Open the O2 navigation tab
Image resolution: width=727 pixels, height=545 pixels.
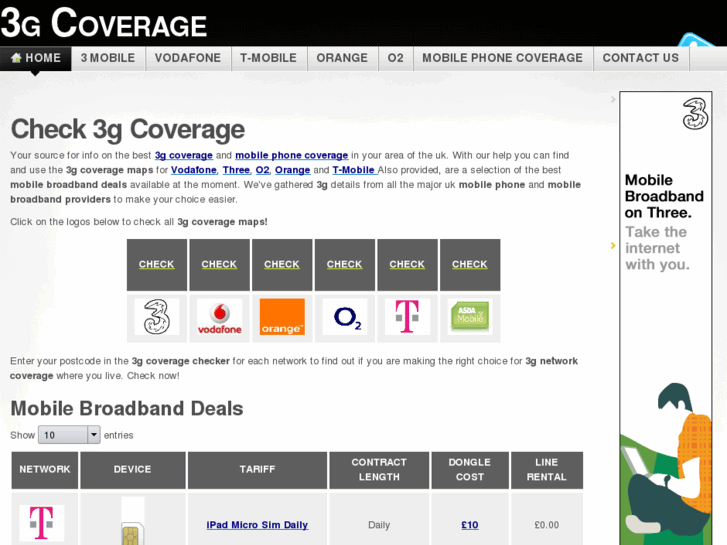pos(395,58)
